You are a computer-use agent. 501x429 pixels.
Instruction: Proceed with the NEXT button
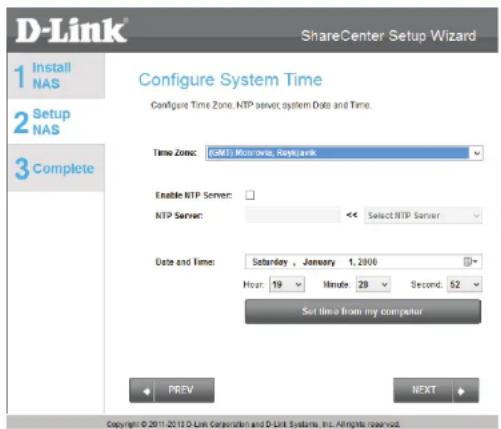coord(436,390)
